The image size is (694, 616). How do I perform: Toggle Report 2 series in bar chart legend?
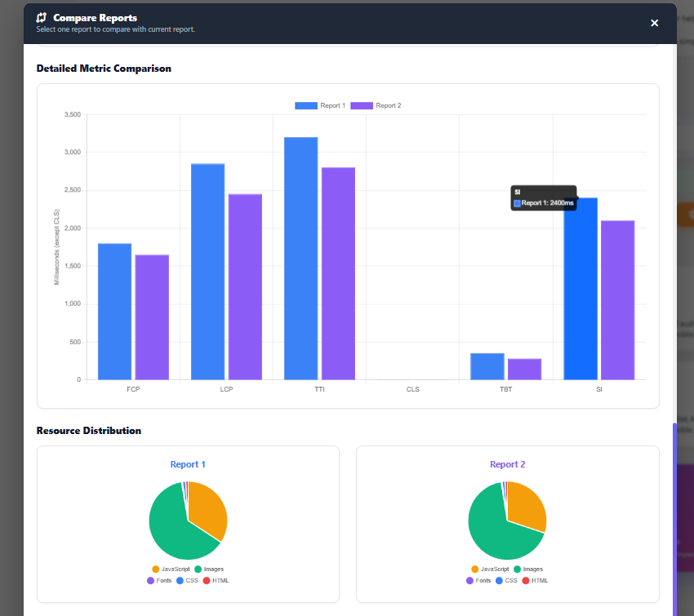[376, 106]
